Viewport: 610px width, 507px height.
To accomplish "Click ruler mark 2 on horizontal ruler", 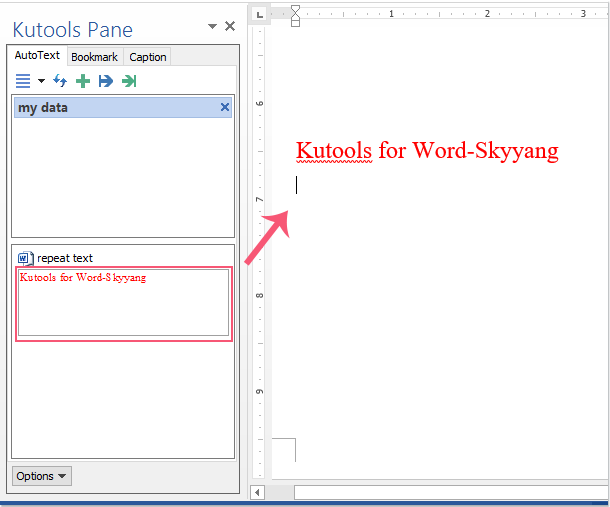I will pyautogui.click(x=487, y=14).
